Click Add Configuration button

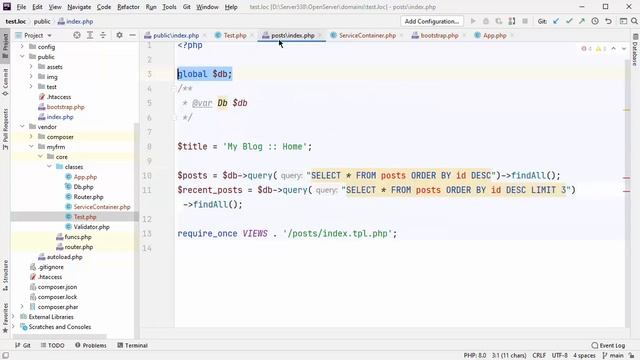[431, 21]
